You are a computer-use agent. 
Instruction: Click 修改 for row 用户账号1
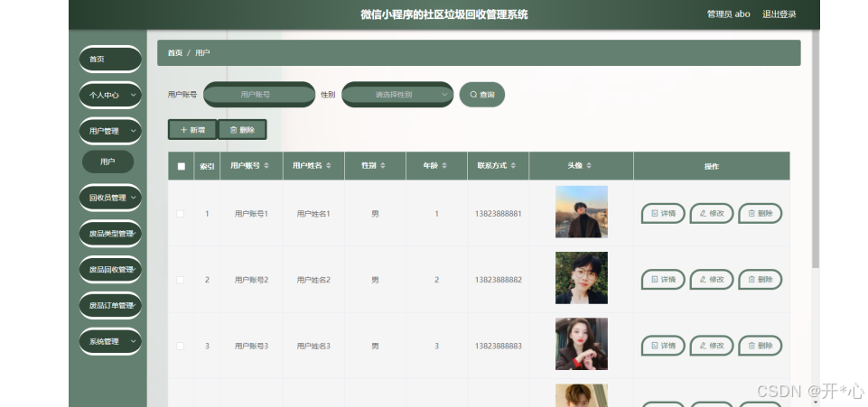pos(712,214)
